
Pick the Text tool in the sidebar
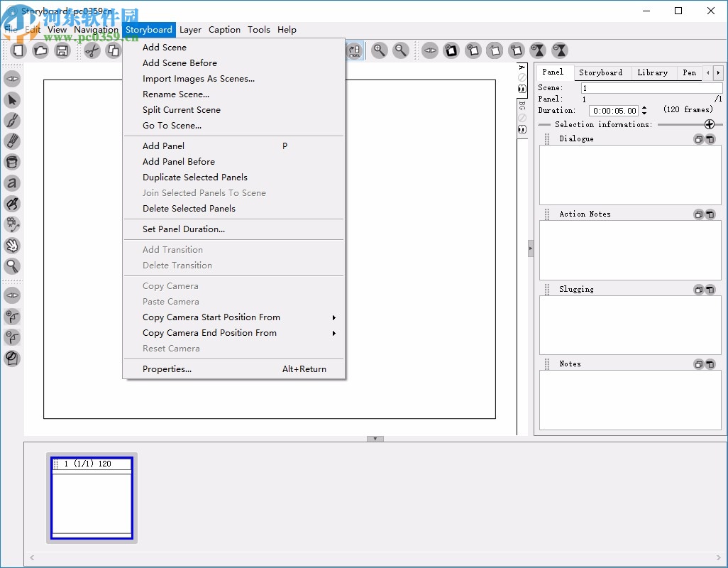pyautogui.click(x=12, y=183)
